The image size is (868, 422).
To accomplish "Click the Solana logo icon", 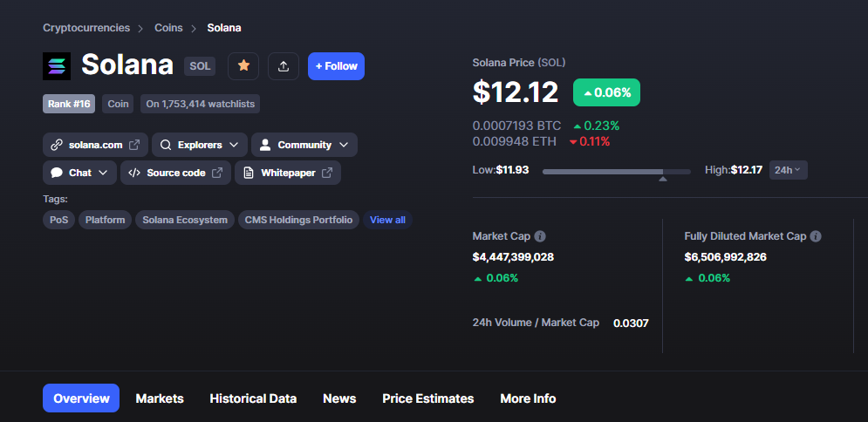I will tap(57, 66).
